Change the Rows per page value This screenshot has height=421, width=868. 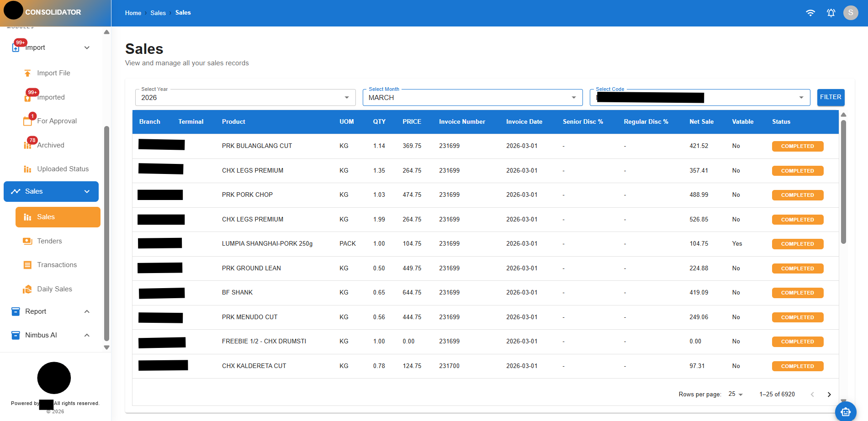pos(735,394)
